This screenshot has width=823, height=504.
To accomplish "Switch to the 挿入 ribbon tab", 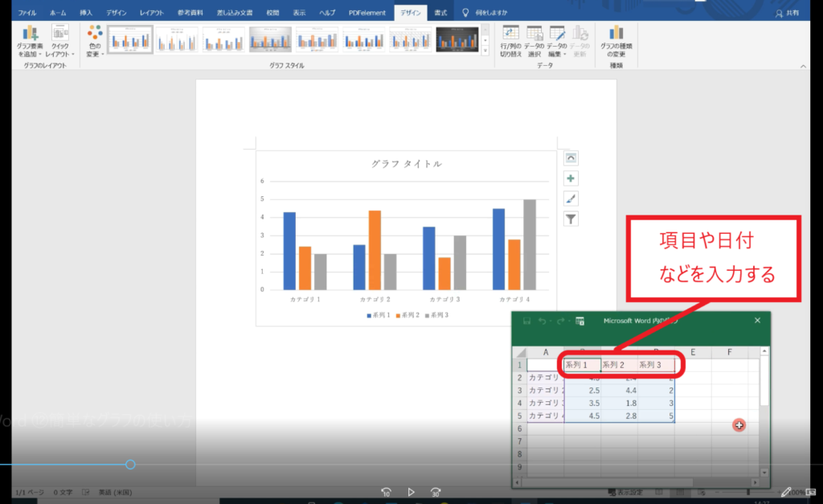I will tap(86, 13).
